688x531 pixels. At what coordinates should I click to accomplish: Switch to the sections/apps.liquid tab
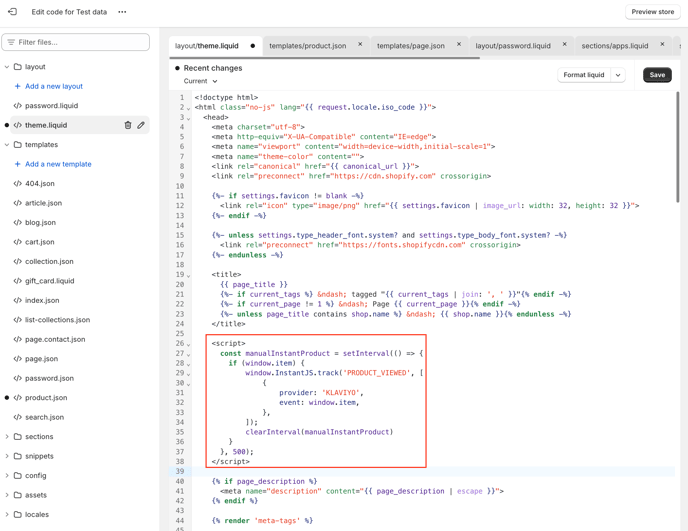click(x=615, y=46)
